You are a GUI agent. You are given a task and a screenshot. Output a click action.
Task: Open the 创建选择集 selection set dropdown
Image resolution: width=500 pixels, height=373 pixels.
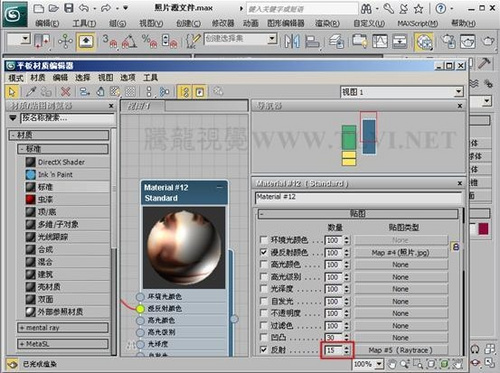(272, 39)
